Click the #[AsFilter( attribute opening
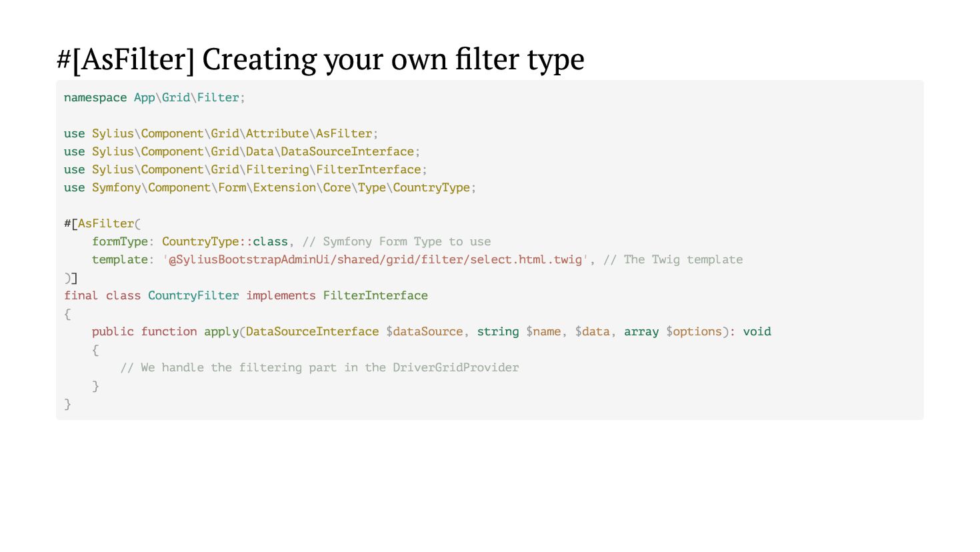 tap(103, 224)
